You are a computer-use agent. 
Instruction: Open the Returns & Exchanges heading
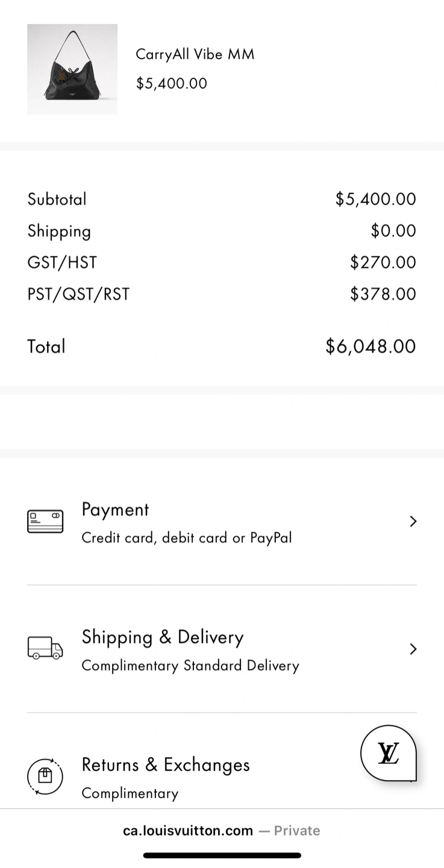click(x=166, y=764)
